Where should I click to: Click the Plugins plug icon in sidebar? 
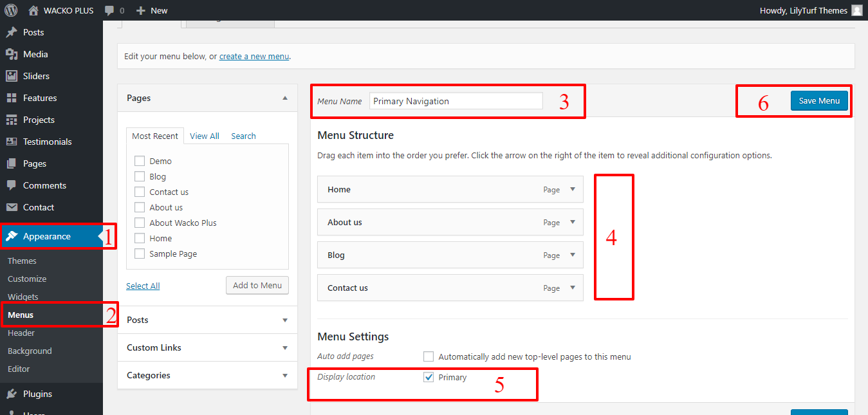coord(12,394)
